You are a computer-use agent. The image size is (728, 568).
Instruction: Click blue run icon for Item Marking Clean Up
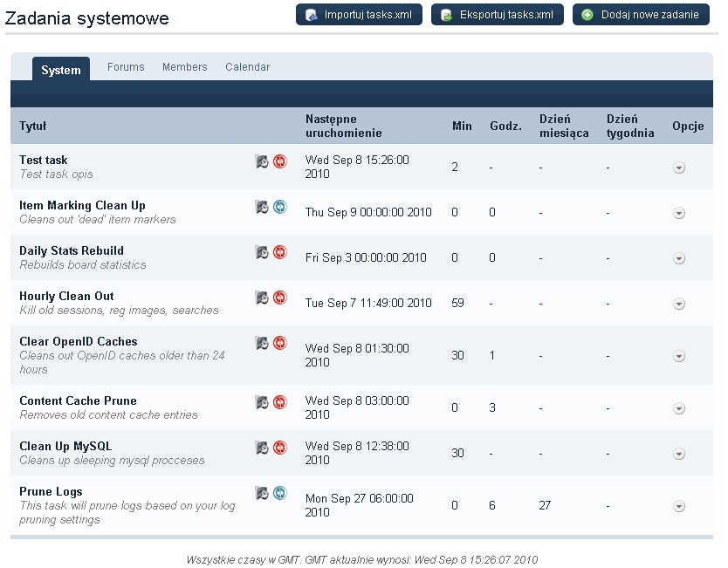tap(279, 207)
